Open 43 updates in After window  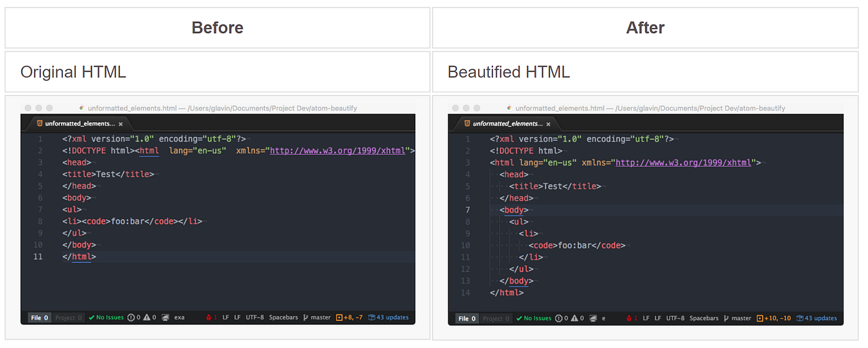pos(816,318)
